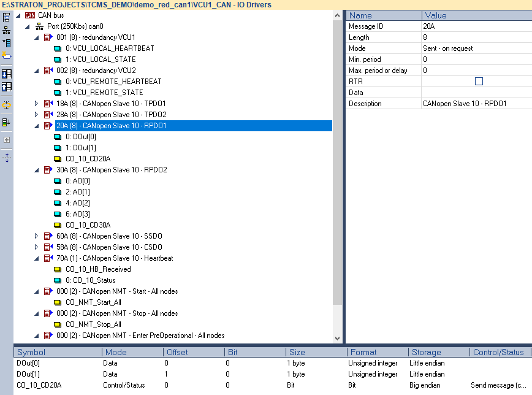
Task: Select the CO_NMT_Start_All tree item
Action: pyautogui.click(x=93, y=302)
